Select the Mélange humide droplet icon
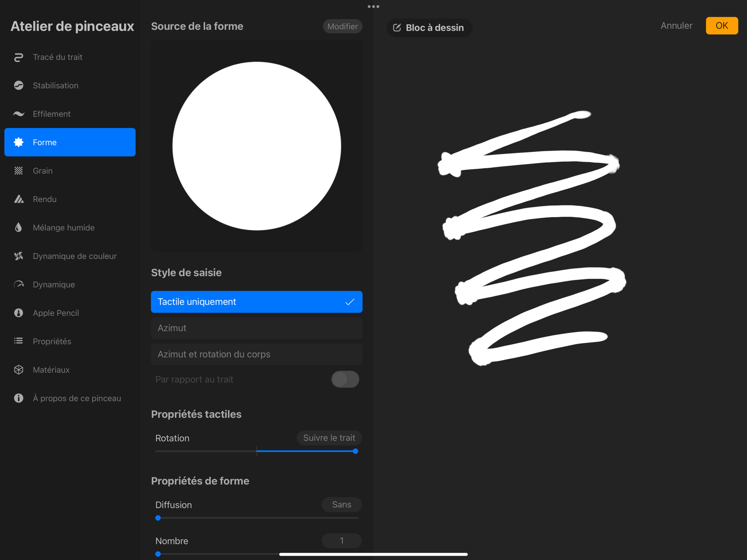 pos(19,228)
